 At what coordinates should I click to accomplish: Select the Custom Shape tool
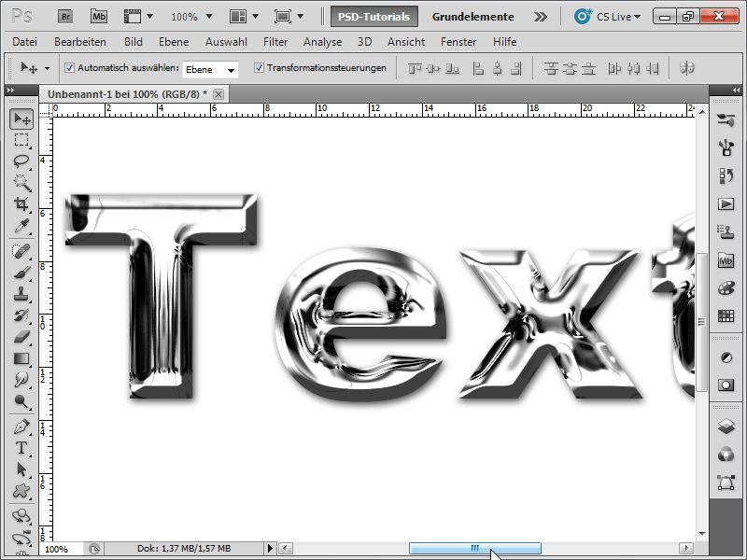click(x=21, y=491)
